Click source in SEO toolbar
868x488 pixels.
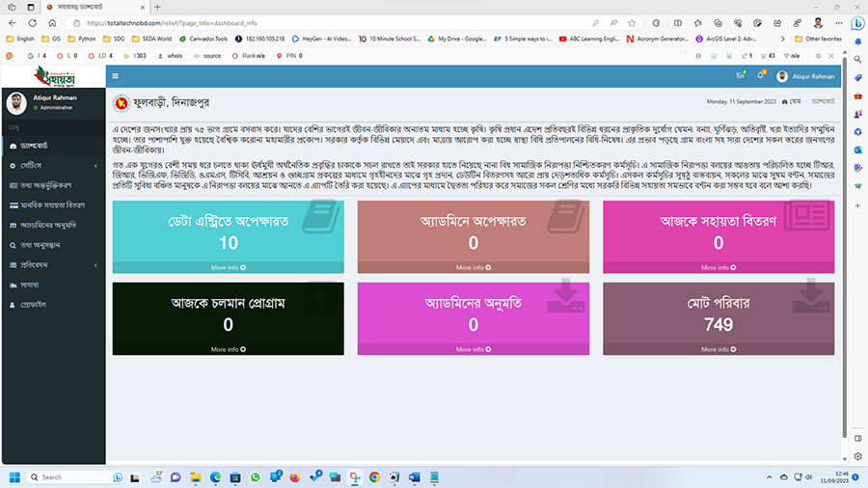coord(207,56)
